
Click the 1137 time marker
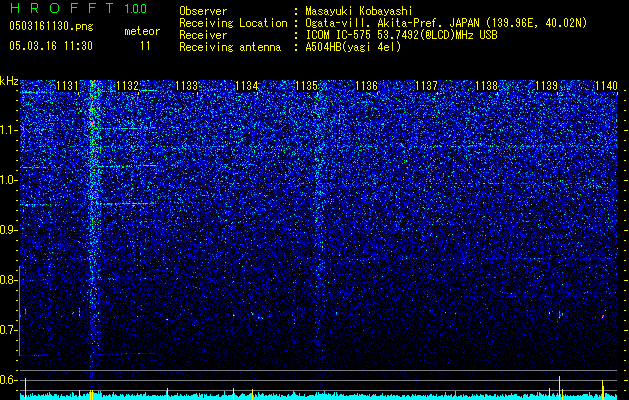point(426,86)
